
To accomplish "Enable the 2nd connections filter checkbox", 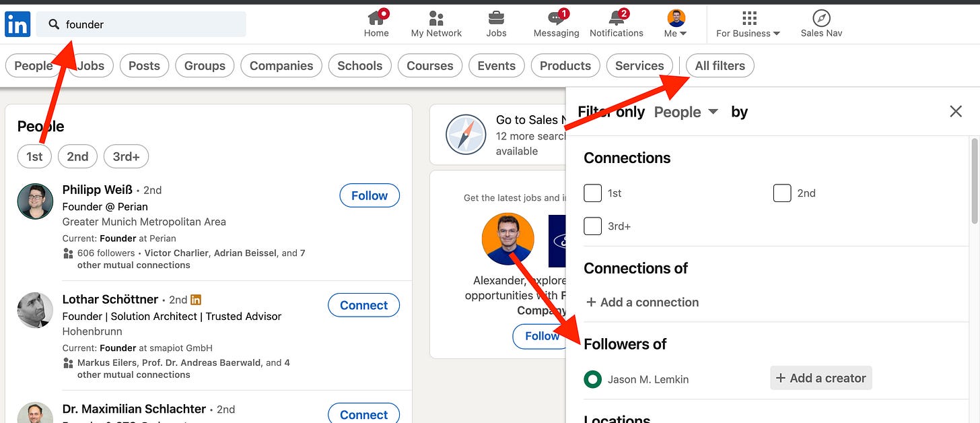I will [782, 193].
